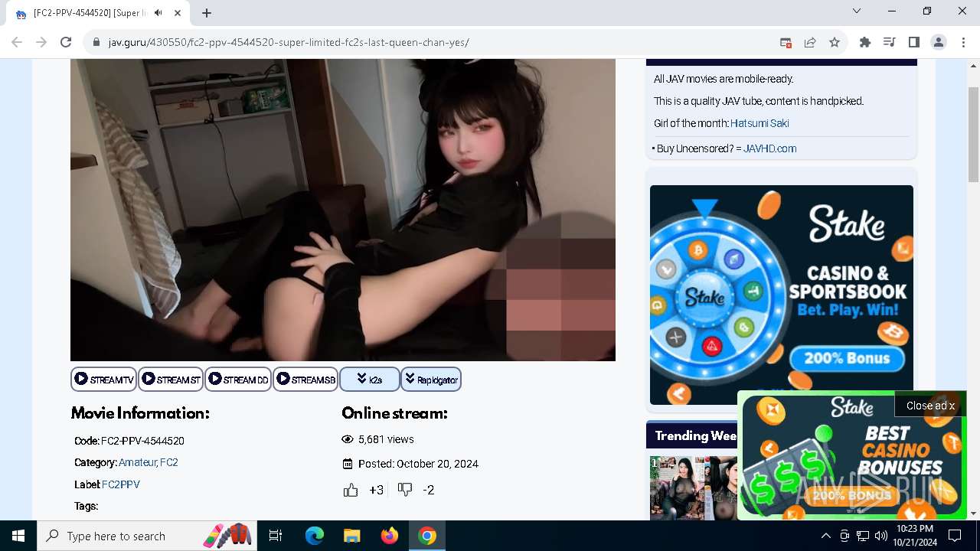Open the Chrome three-dot menu
The height and width of the screenshot is (551, 980).
coord(962,42)
